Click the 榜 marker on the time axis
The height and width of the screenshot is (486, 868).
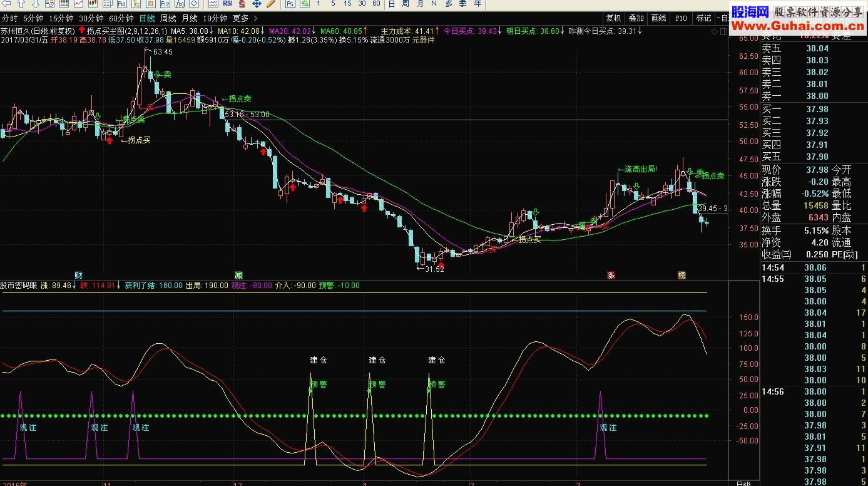(682, 275)
